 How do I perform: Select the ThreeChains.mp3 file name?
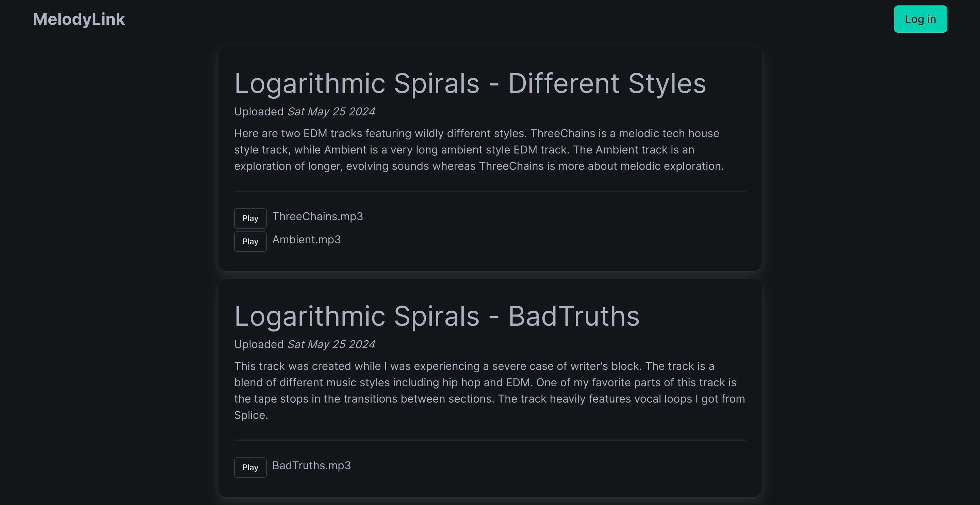(x=317, y=216)
